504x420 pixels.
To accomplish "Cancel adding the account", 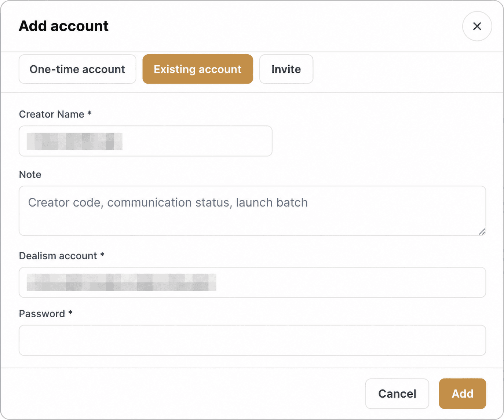I will pos(397,394).
